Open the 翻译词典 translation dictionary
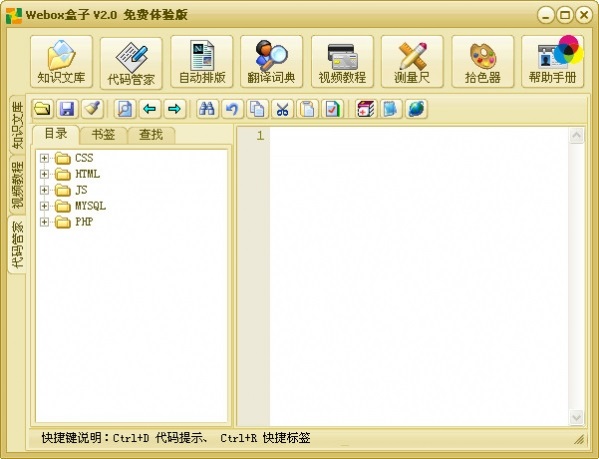 (272, 62)
